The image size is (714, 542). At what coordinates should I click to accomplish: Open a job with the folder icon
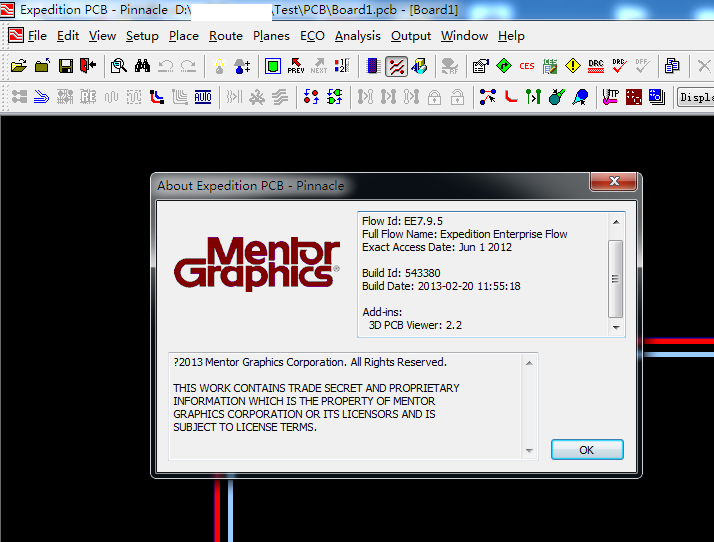click(x=19, y=66)
